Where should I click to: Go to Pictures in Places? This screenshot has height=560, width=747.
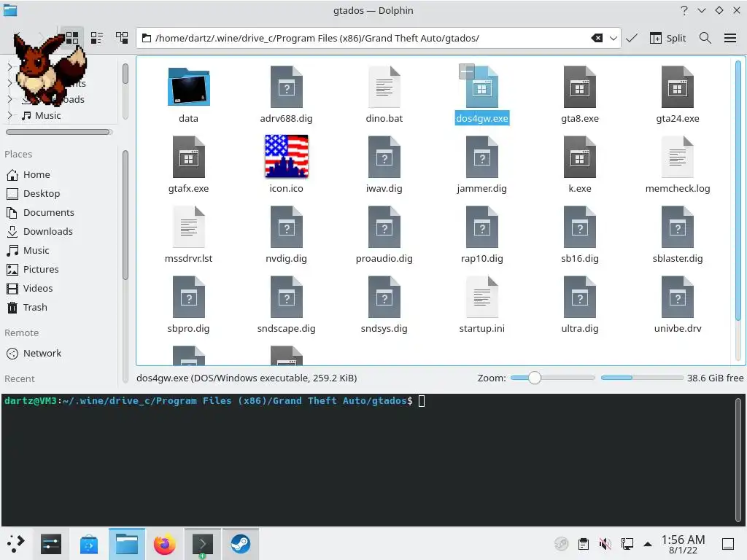point(33,270)
